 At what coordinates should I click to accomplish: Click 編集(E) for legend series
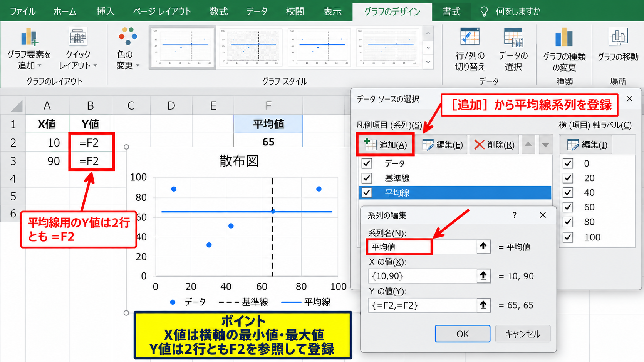point(443,145)
